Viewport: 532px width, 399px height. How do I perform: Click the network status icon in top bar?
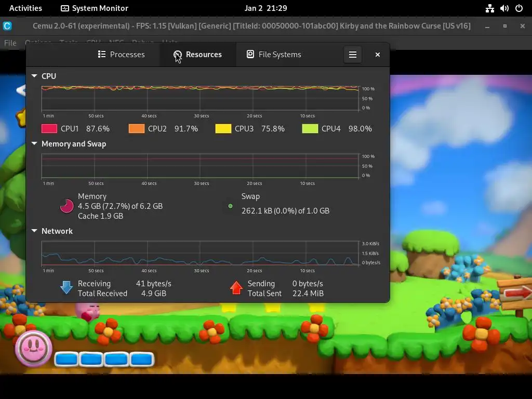489,8
